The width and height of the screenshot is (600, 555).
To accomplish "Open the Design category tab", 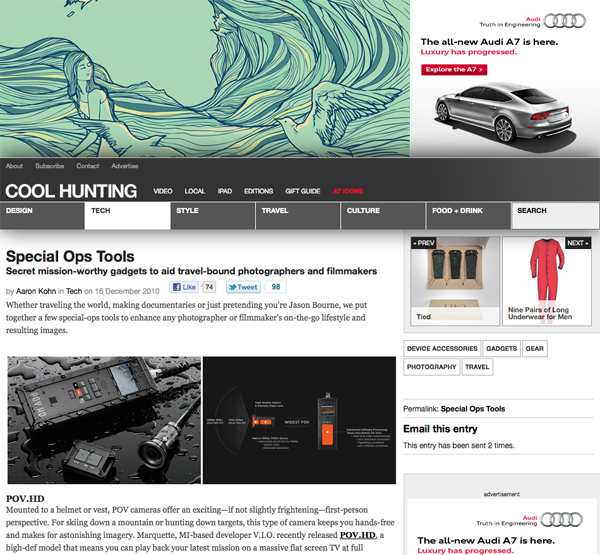I will (x=40, y=212).
